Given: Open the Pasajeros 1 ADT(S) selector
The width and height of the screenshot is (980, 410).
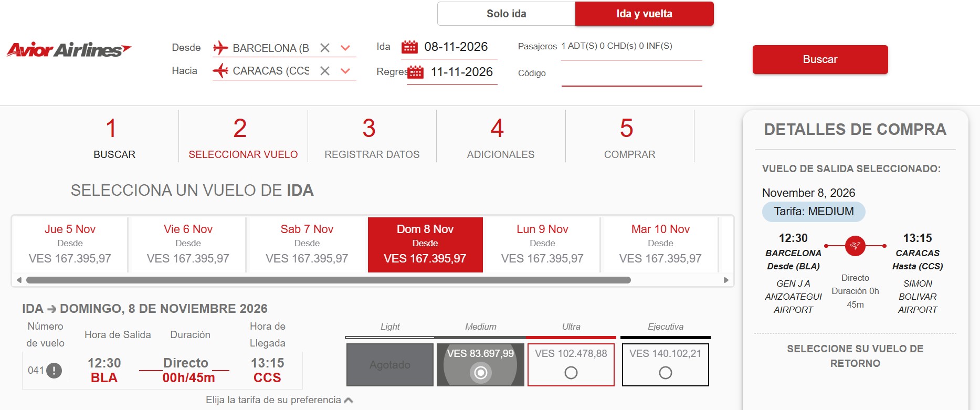Looking at the screenshot, I should pyautogui.click(x=631, y=46).
